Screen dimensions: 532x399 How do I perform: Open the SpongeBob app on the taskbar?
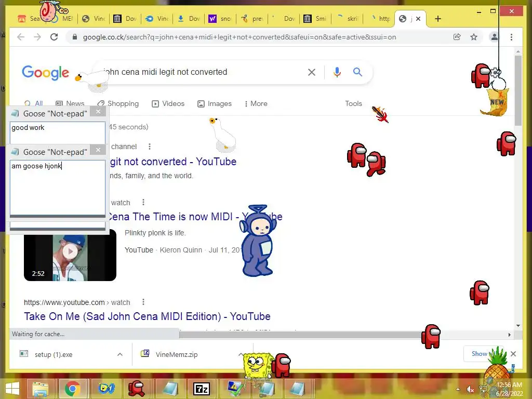pyautogui.click(x=105, y=389)
